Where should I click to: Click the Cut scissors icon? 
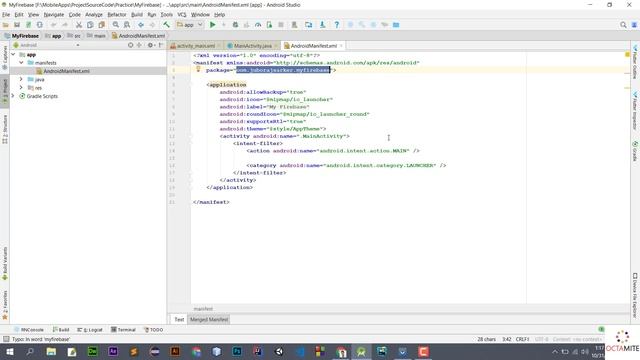click(79, 25)
